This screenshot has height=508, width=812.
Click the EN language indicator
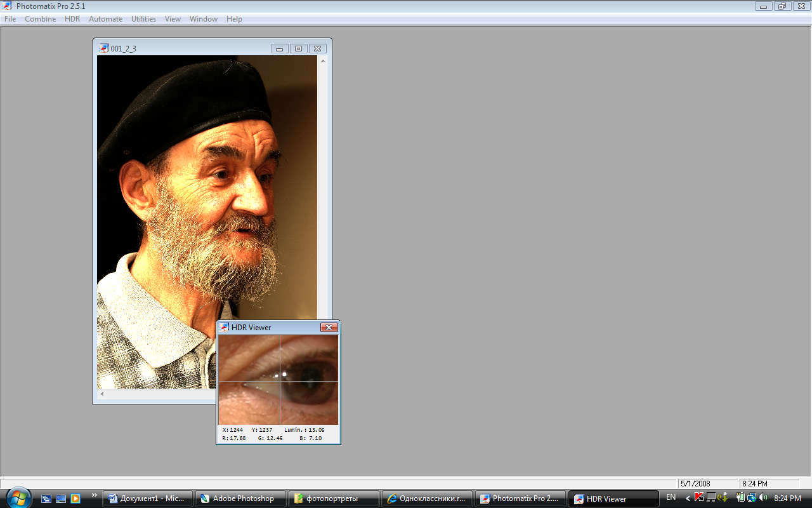[x=671, y=497]
